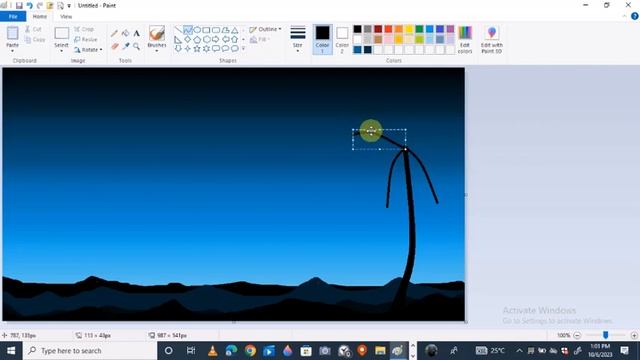Select the Fill with color bucket tool

coord(125,33)
